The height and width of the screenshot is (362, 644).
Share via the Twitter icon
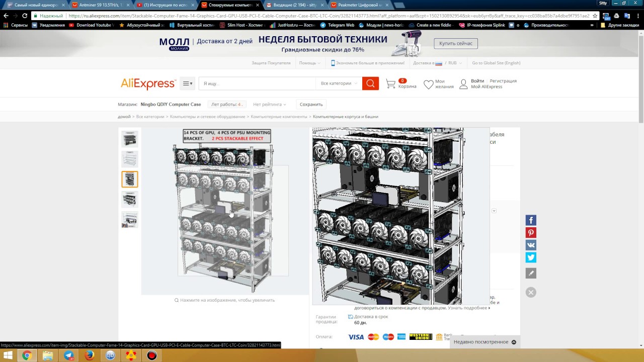pos(531,257)
